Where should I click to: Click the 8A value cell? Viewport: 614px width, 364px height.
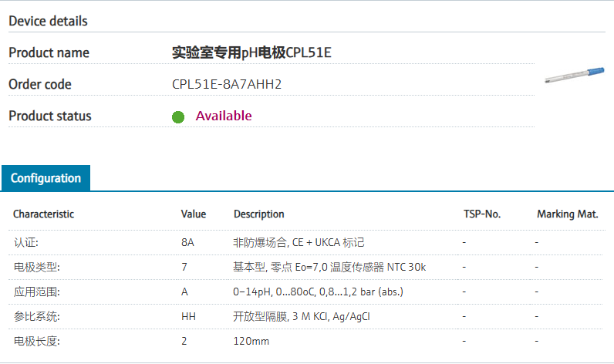187,242
